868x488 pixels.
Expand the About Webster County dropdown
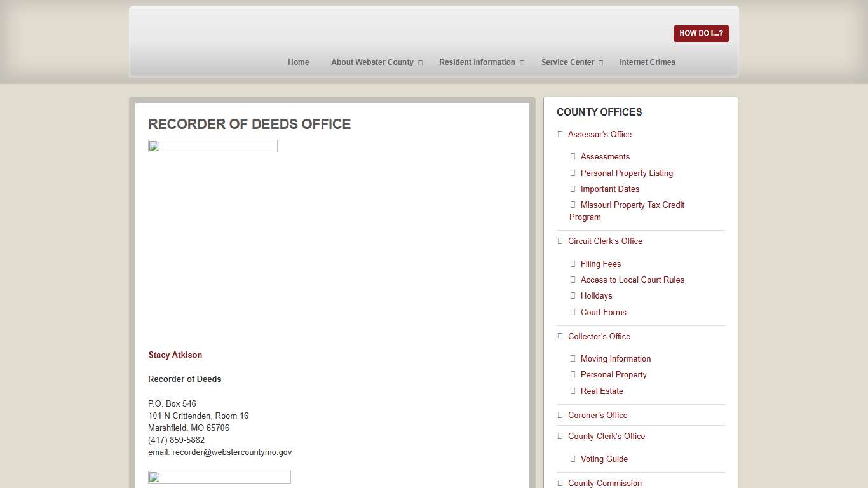[x=372, y=62]
